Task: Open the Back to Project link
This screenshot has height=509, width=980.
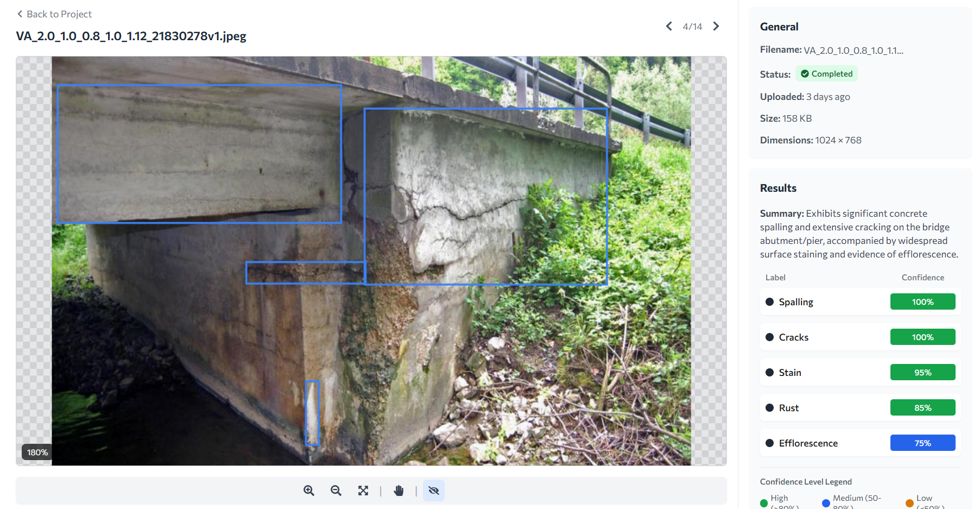Action: tap(58, 14)
